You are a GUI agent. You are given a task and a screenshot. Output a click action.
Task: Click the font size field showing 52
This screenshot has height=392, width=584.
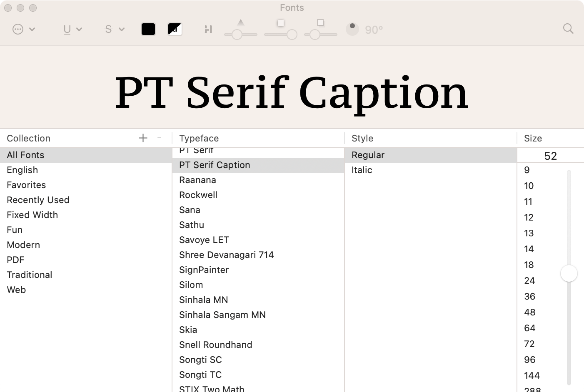(550, 156)
